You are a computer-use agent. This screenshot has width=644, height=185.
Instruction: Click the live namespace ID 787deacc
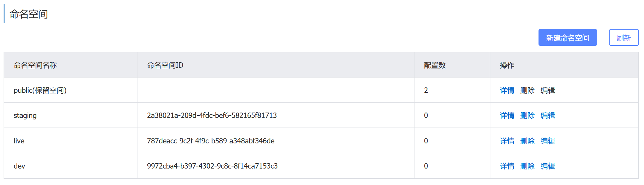[211, 141]
